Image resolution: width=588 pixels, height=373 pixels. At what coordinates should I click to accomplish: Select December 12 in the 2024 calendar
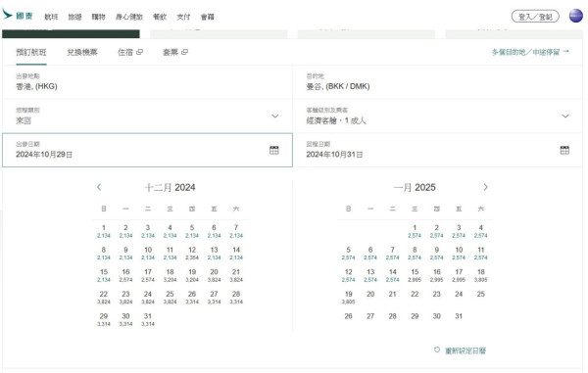pos(192,254)
